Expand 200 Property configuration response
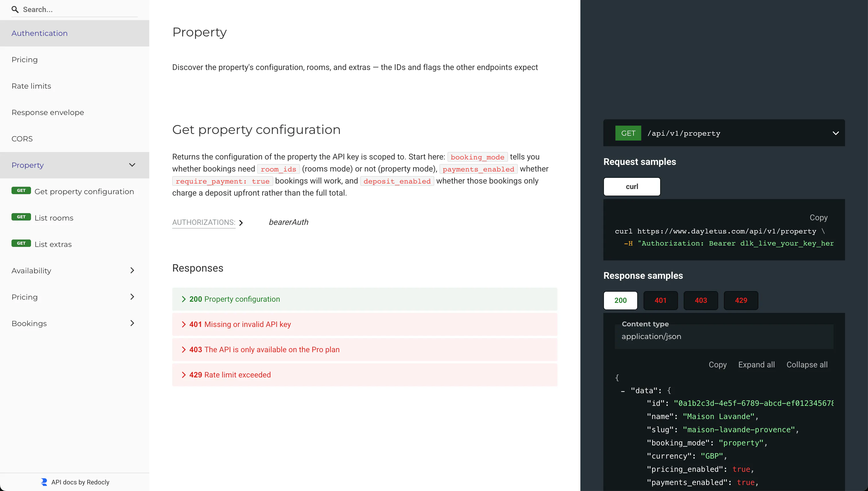The height and width of the screenshot is (491, 868). click(365, 299)
